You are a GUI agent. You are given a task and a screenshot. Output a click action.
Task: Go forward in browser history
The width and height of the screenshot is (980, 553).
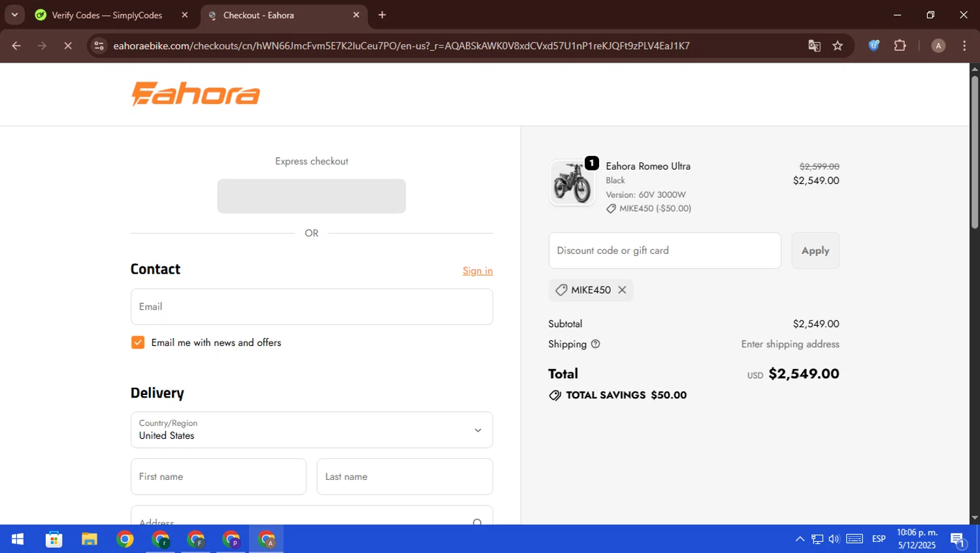pyautogui.click(x=42, y=46)
